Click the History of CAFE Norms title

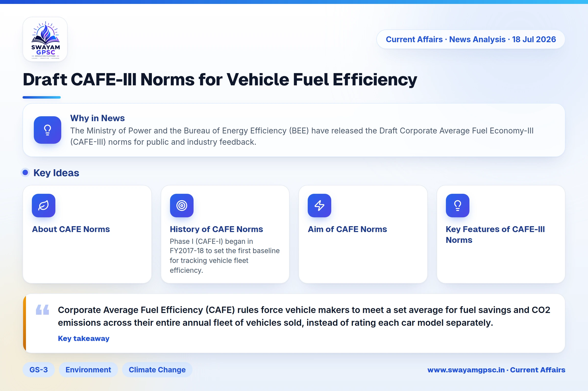[x=216, y=229]
